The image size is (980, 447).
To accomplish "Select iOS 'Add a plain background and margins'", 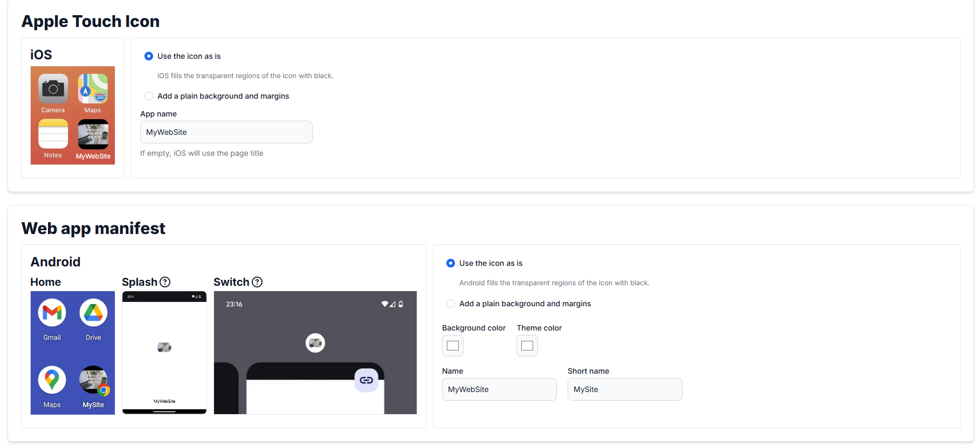I will click(149, 96).
